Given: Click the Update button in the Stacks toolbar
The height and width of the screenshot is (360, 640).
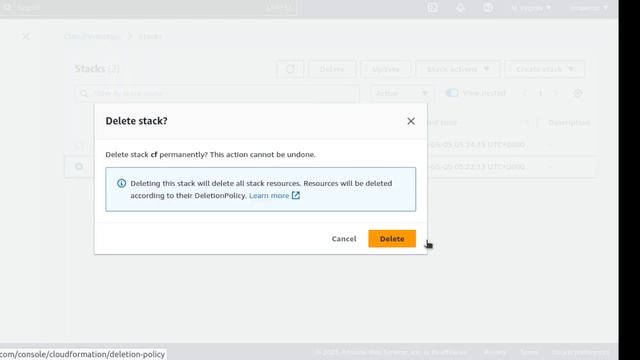Looking at the screenshot, I should coord(386,69).
